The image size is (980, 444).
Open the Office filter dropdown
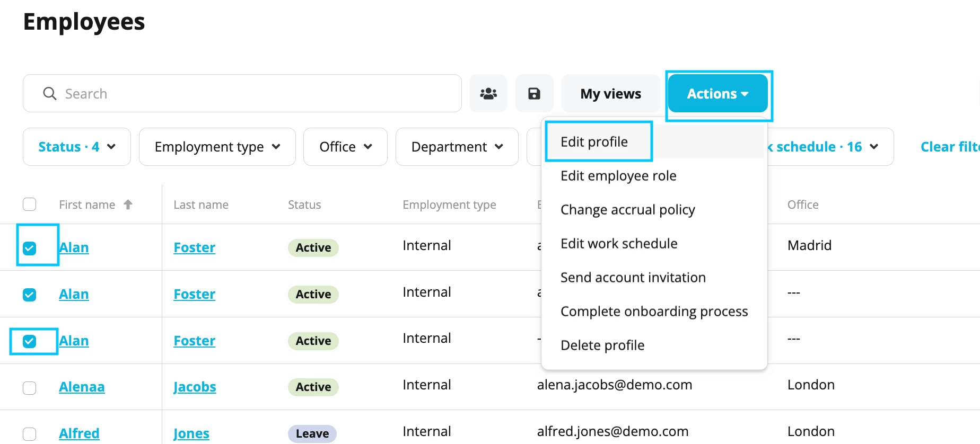coord(345,147)
